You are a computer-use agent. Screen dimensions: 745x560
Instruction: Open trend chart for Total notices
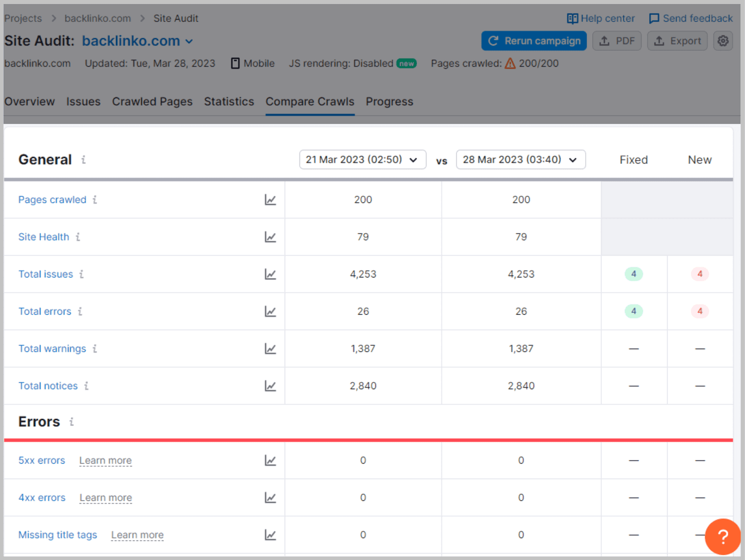270,386
